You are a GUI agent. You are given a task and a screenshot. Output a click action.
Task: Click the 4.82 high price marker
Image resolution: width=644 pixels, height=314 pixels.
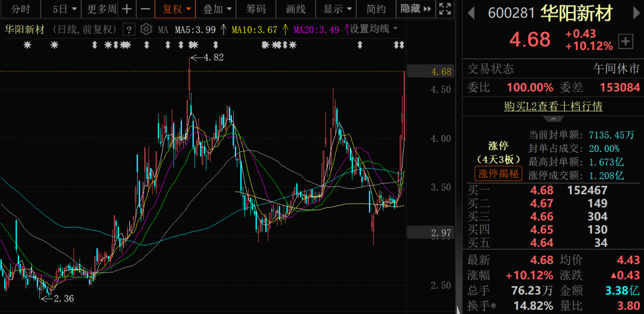213,57
